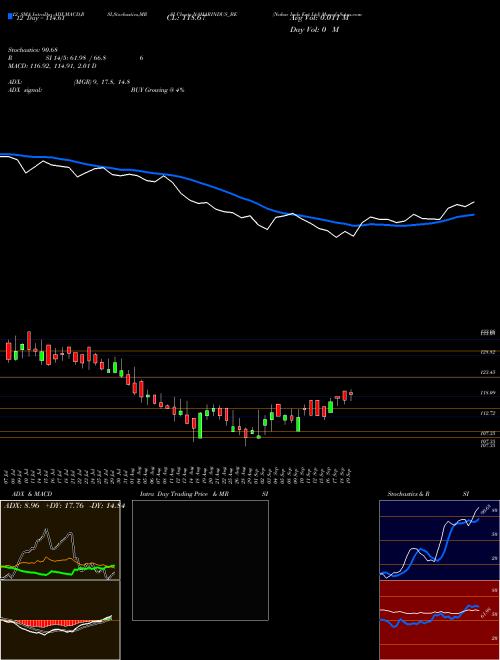Select the 'MACD: 116.92, 114.91, 2.01 D' line

[52, 66]
